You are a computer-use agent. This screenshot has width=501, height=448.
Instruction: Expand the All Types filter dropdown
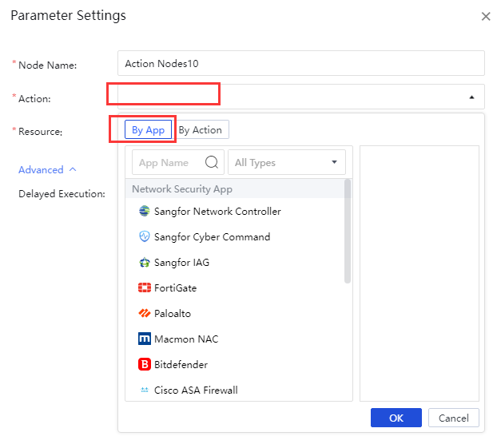point(286,162)
